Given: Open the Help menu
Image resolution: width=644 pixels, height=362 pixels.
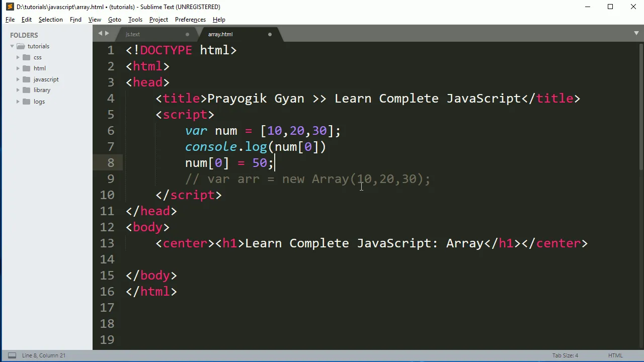Looking at the screenshot, I should coord(219,20).
